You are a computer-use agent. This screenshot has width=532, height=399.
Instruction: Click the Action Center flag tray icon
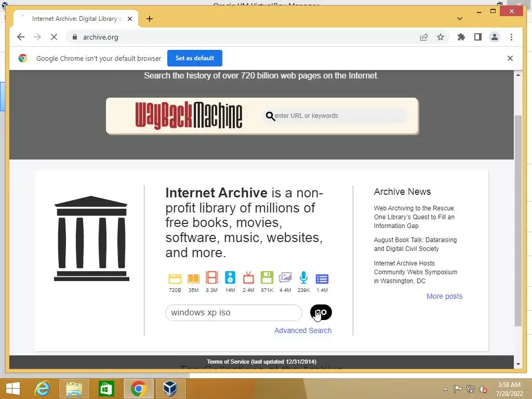coord(458,389)
